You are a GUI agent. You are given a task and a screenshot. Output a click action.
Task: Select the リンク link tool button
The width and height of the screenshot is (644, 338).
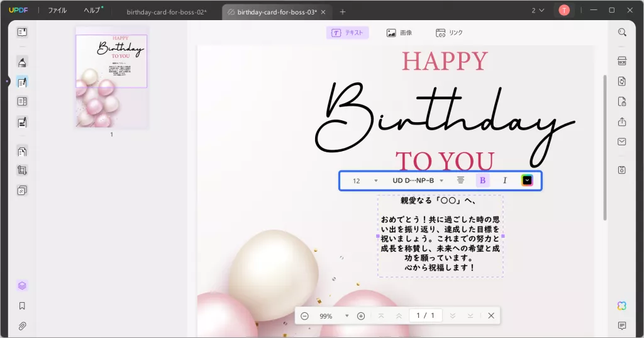tap(449, 33)
